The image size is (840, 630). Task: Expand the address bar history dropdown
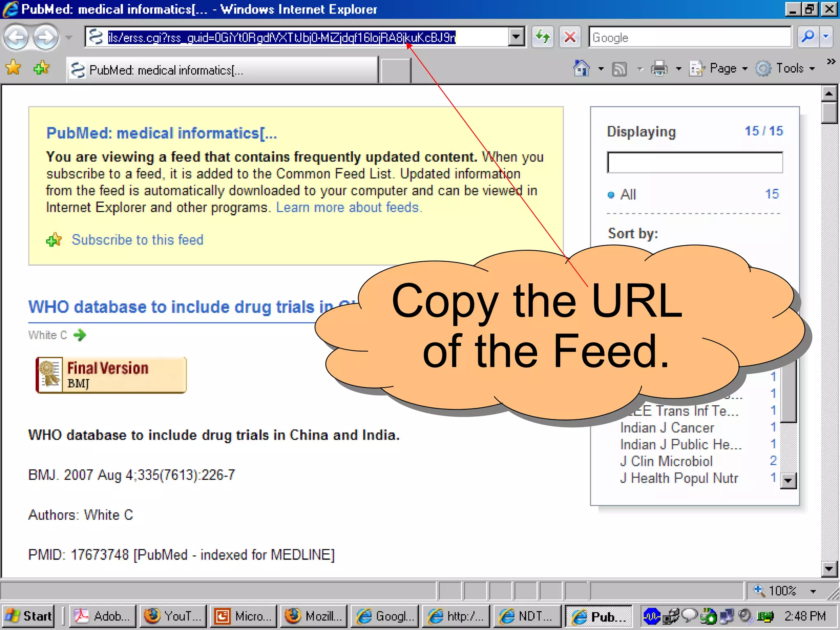(516, 38)
